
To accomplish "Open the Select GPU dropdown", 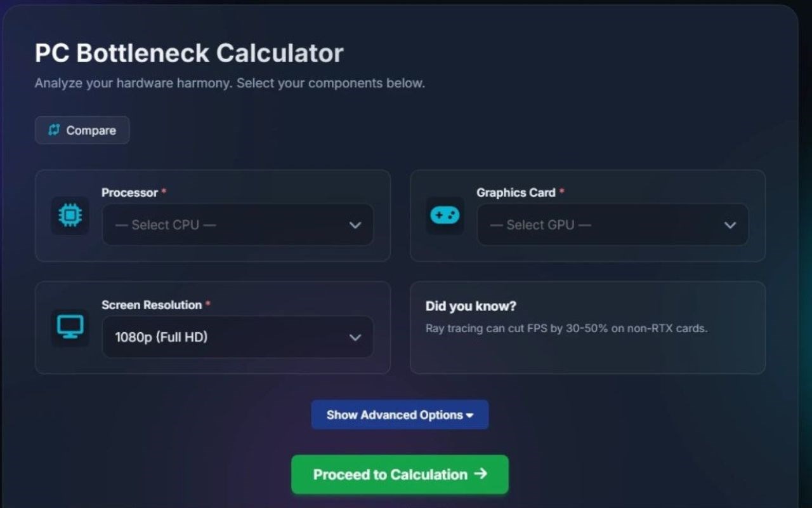I will pos(613,225).
